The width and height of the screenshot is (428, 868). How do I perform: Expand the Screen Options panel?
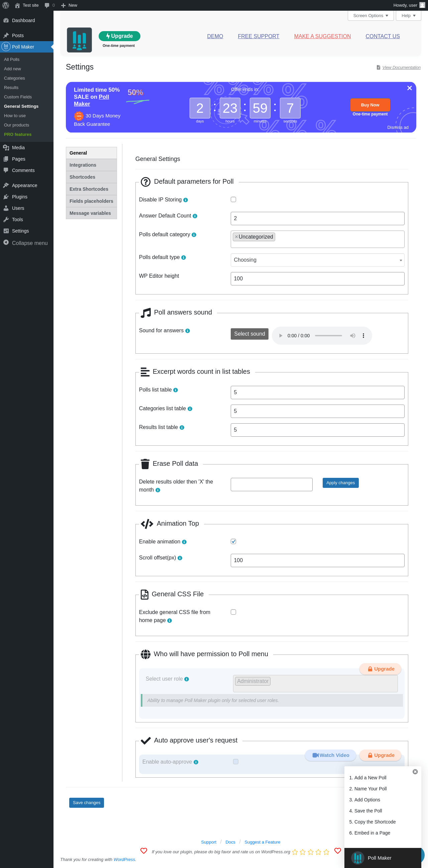tap(370, 15)
